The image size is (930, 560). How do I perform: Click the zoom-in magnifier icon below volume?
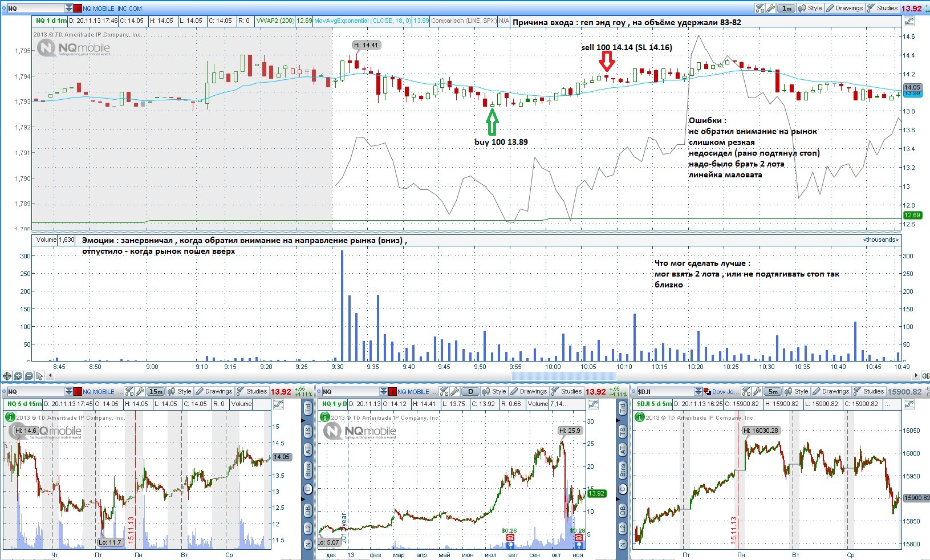pyautogui.click(x=18, y=376)
